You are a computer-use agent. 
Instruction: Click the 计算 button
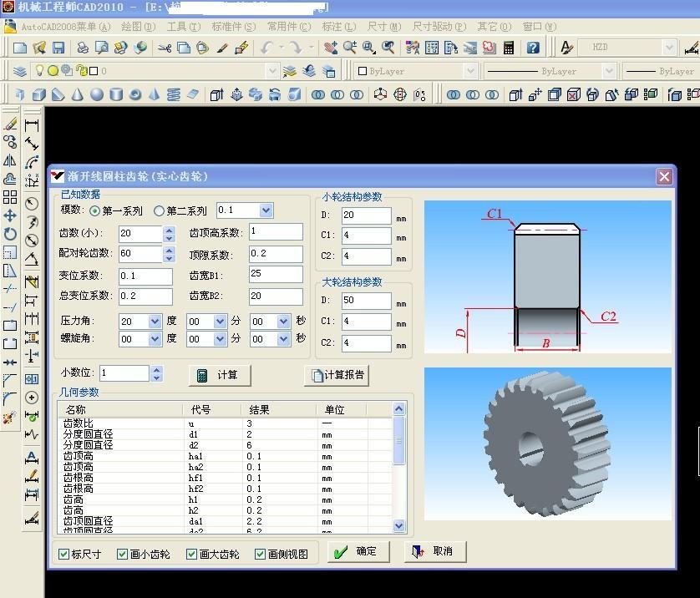click(219, 376)
